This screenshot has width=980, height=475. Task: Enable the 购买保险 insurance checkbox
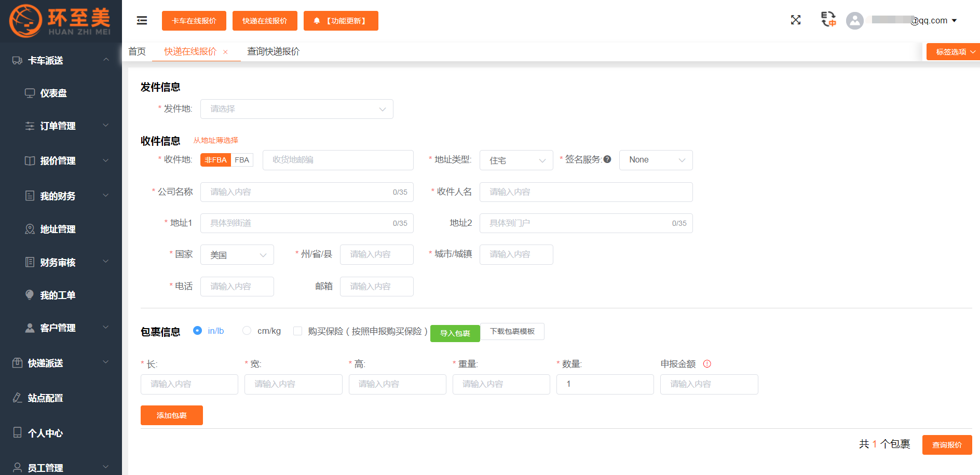[x=297, y=331]
